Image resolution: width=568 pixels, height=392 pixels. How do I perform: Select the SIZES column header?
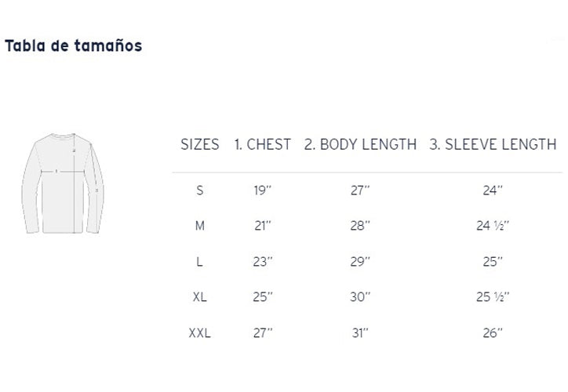200,144
